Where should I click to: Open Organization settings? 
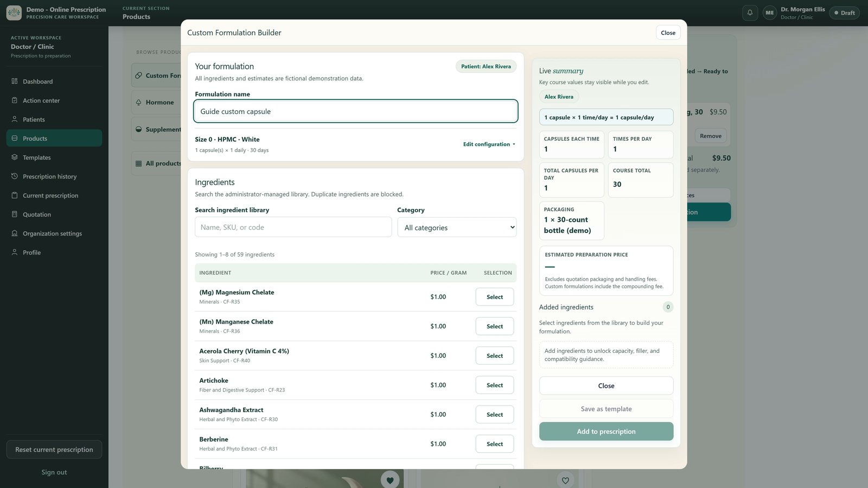[54, 233]
